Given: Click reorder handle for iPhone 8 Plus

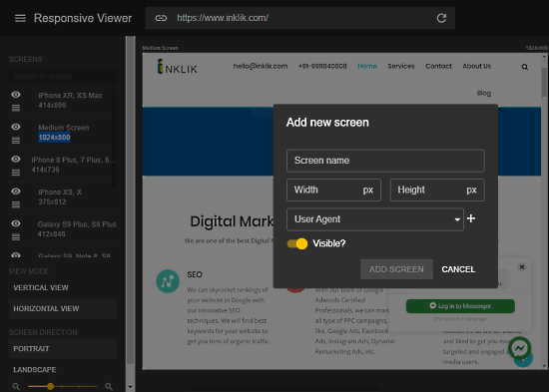Looking at the screenshot, I should pyautogui.click(x=16, y=173).
